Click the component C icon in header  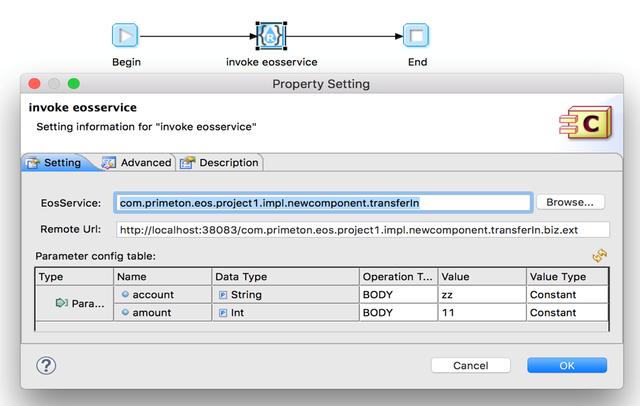pyautogui.click(x=586, y=123)
